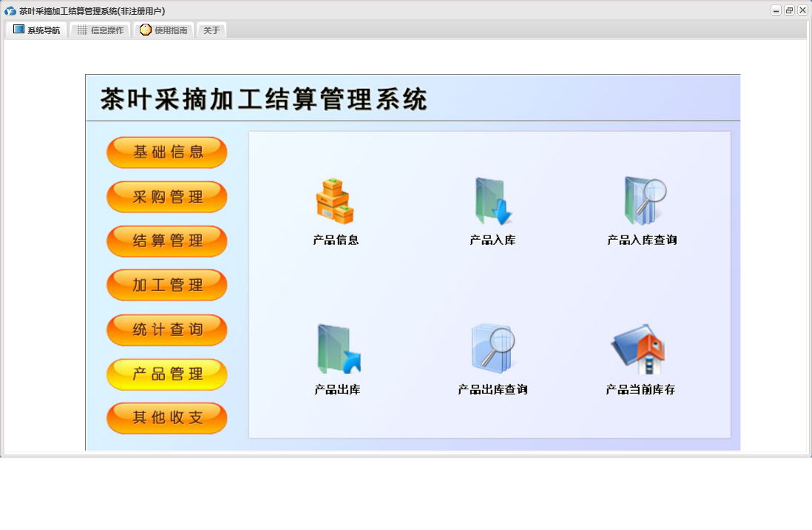Open the 产品当前库存 house icon
This screenshot has width=812, height=530.
pyautogui.click(x=638, y=349)
